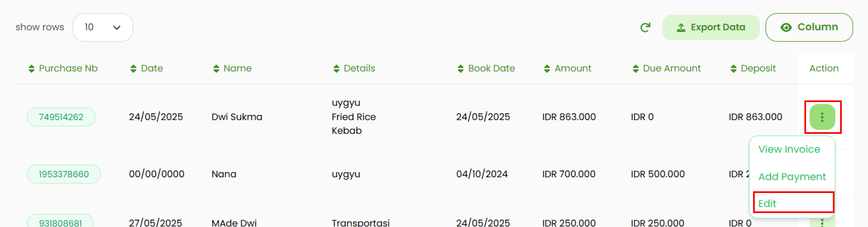
Task: Sort table by Name column
Action: click(x=216, y=69)
